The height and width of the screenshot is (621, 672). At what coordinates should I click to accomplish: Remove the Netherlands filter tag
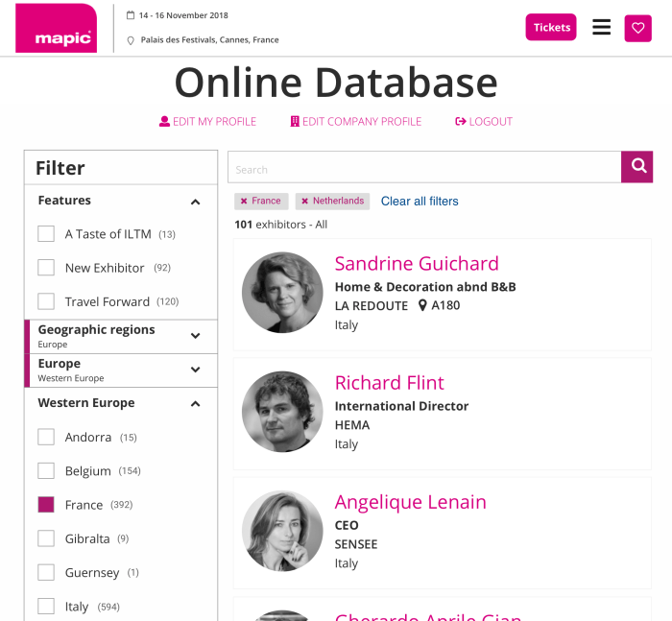point(304,202)
